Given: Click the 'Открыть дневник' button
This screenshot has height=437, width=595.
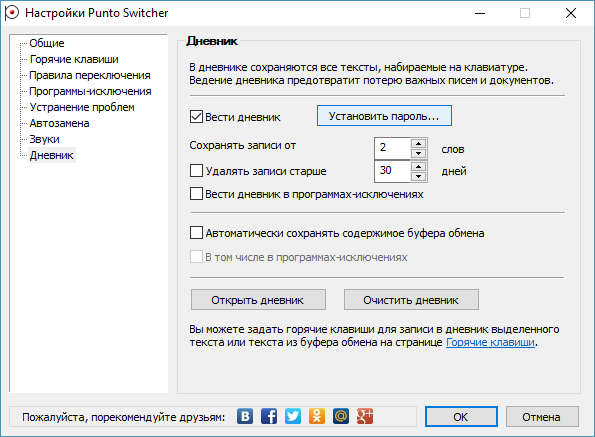Looking at the screenshot, I should coord(258,300).
